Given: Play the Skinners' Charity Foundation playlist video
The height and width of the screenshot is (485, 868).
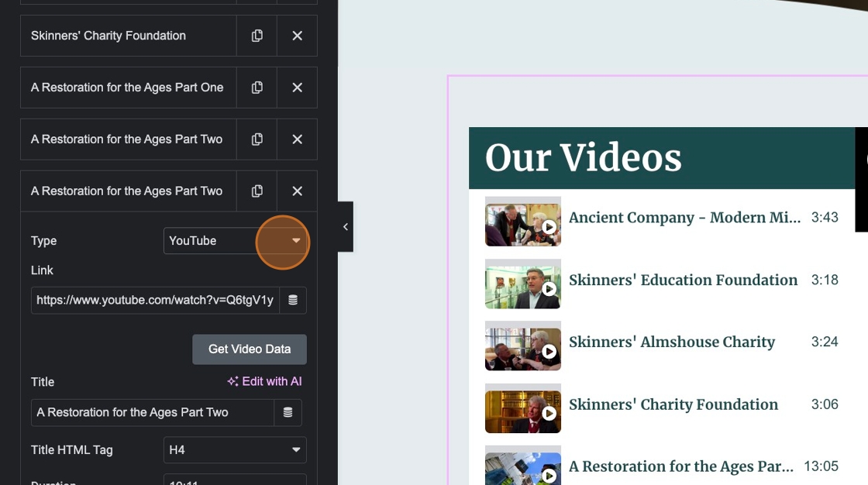Looking at the screenshot, I should [549, 413].
